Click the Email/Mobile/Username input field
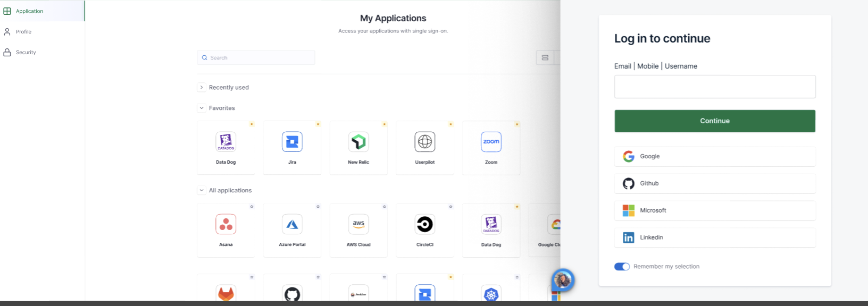This screenshot has height=306, width=868. [x=714, y=87]
